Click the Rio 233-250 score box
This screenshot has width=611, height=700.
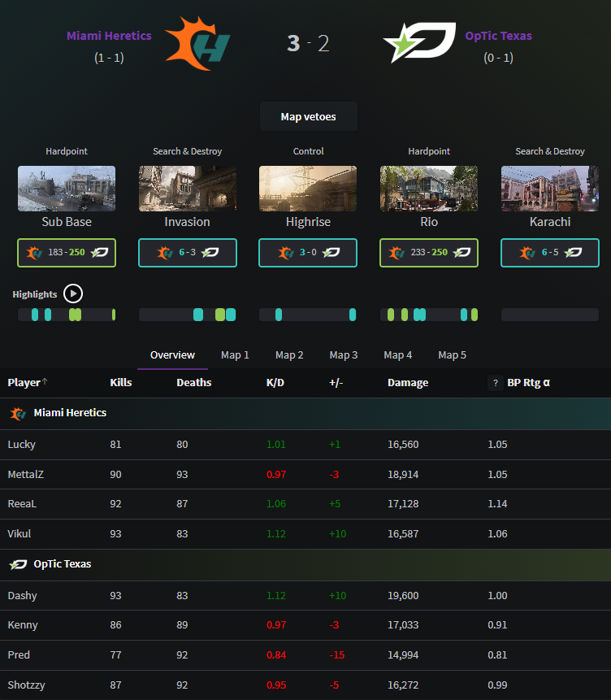coord(429,253)
